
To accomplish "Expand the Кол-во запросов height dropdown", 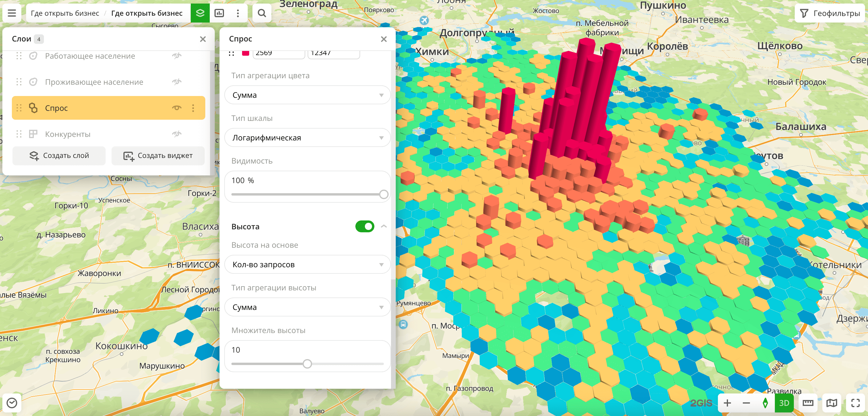I will point(307,265).
